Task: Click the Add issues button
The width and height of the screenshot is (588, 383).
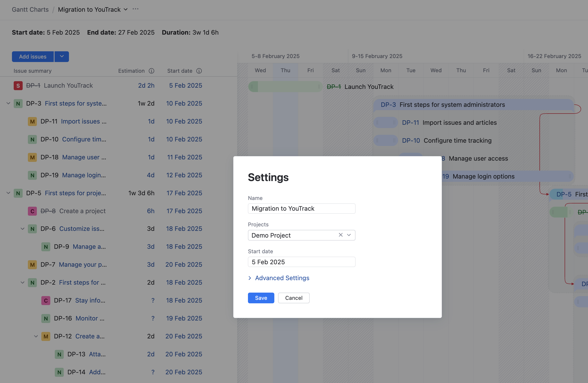Action: click(33, 57)
